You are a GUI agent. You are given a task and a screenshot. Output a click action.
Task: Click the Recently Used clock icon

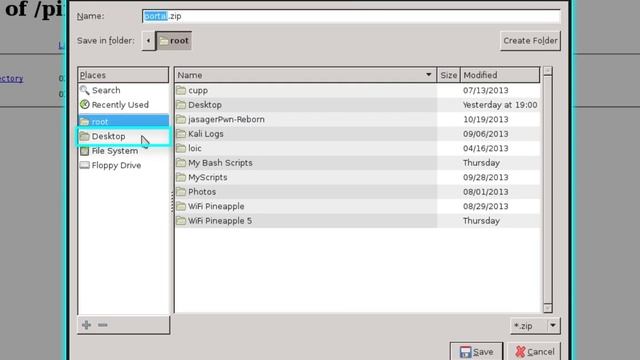click(84, 104)
